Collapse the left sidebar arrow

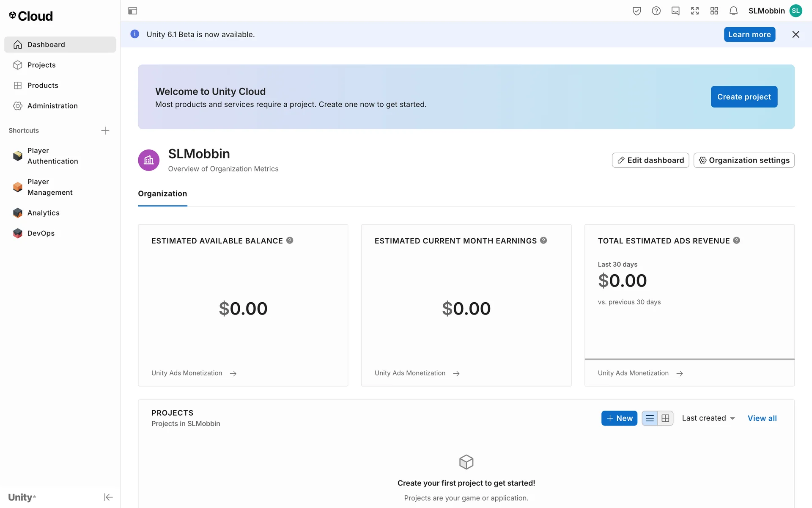108,497
